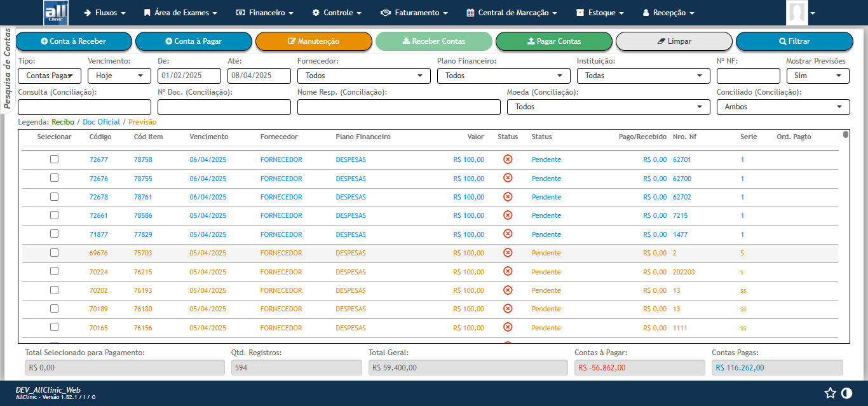Toggle the contrast icon in footer
Image resolution: width=868 pixels, height=406 pixels.
[846, 393]
